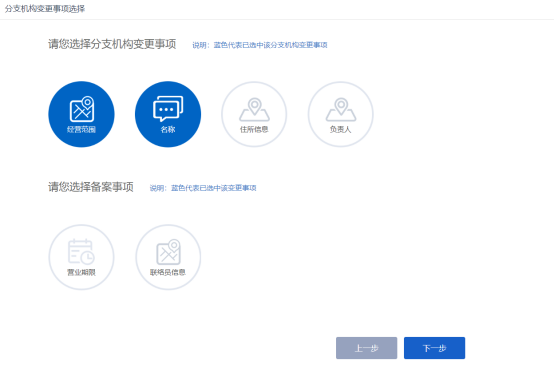Click the 请您选择分支机构变更事项 heading
Viewport: 555px width, 373px height.
tap(112, 44)
